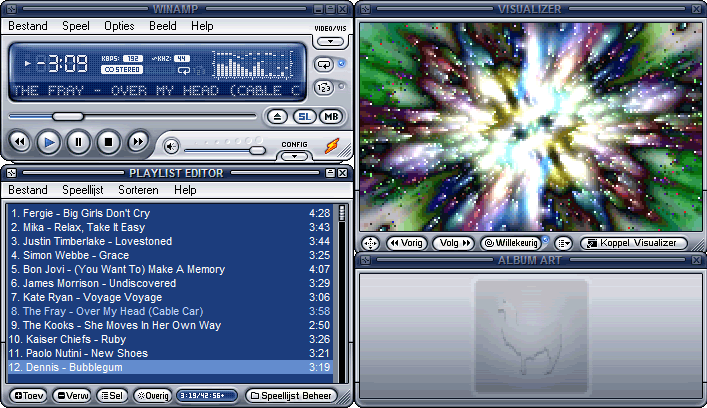This screenshot has height=408, width=707.
Task: Open the SL skin button
Action: point(304,117)
